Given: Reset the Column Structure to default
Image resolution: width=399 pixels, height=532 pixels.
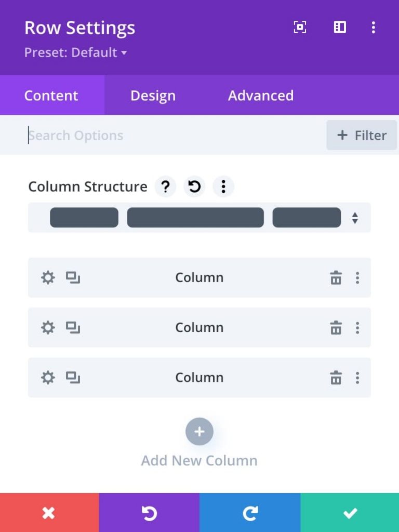Looking at the screenshot, I should (194, 187).
